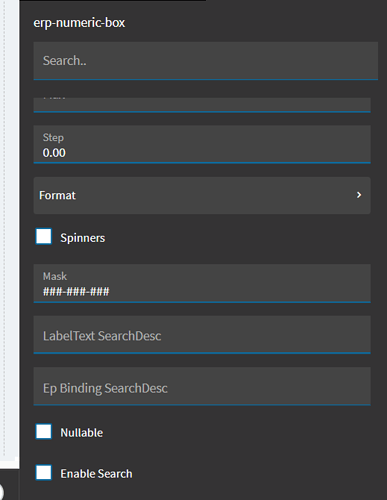Expand the Format section
The height and width of the screenshot is (500, 387).
[x=202, y=195]
